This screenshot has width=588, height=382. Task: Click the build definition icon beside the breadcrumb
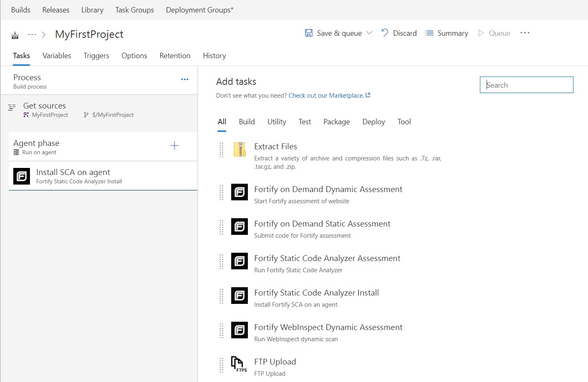point(15,35)
